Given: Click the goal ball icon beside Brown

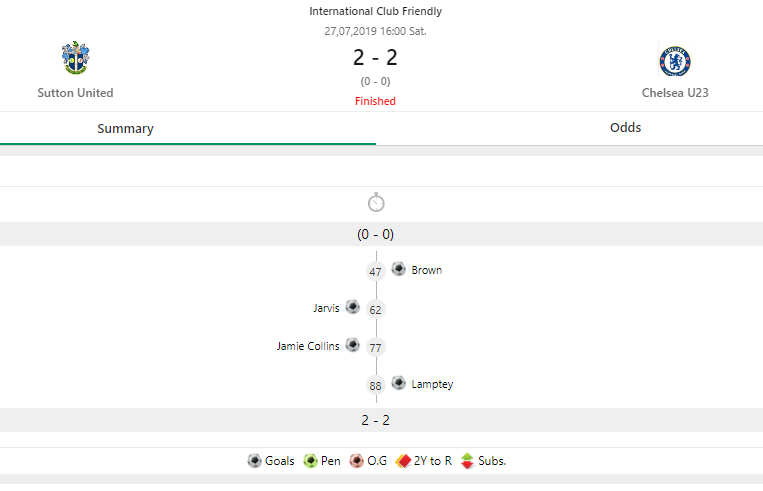Looking at the screenshot, I should 399,269.
